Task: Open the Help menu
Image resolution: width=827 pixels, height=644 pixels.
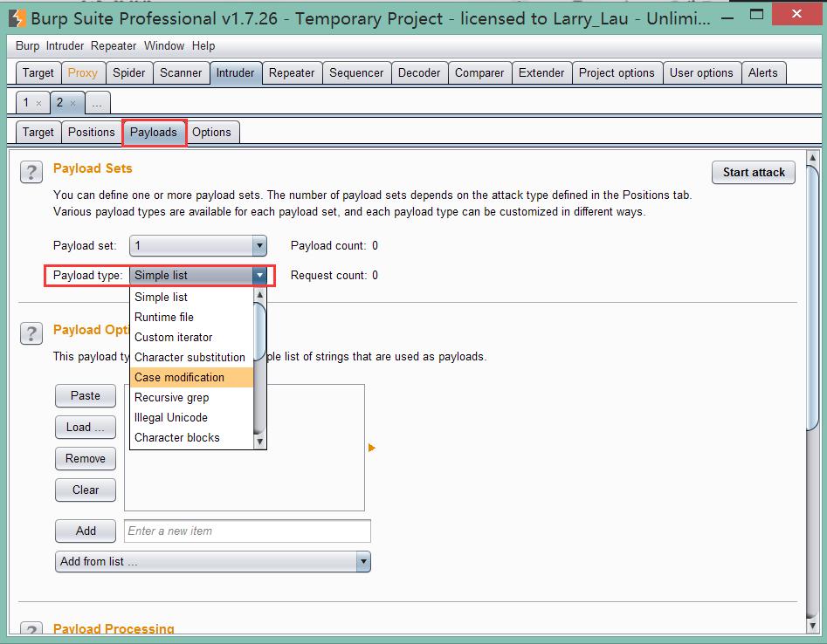Action: [x=203, y=46]
